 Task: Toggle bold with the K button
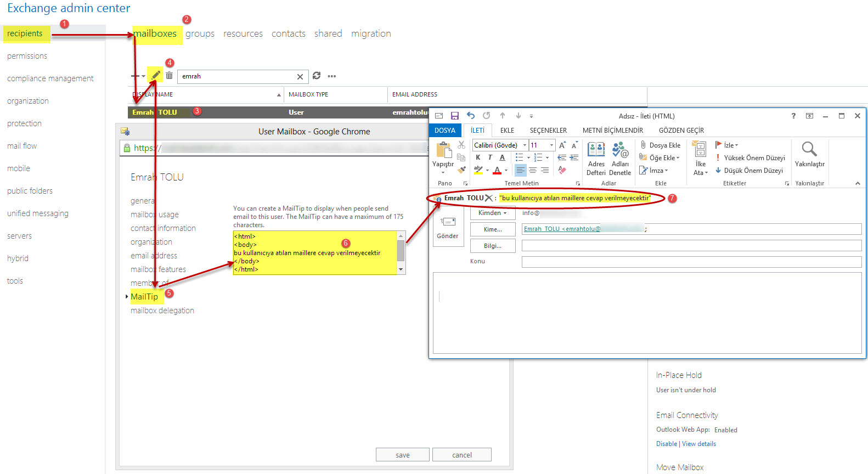(x=478, y=157)
